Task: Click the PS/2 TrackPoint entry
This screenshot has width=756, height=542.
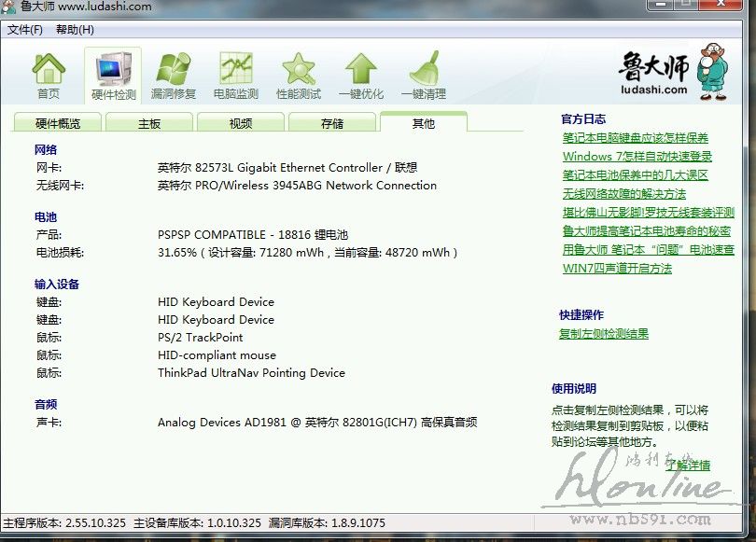Action: tap(200, 338)
